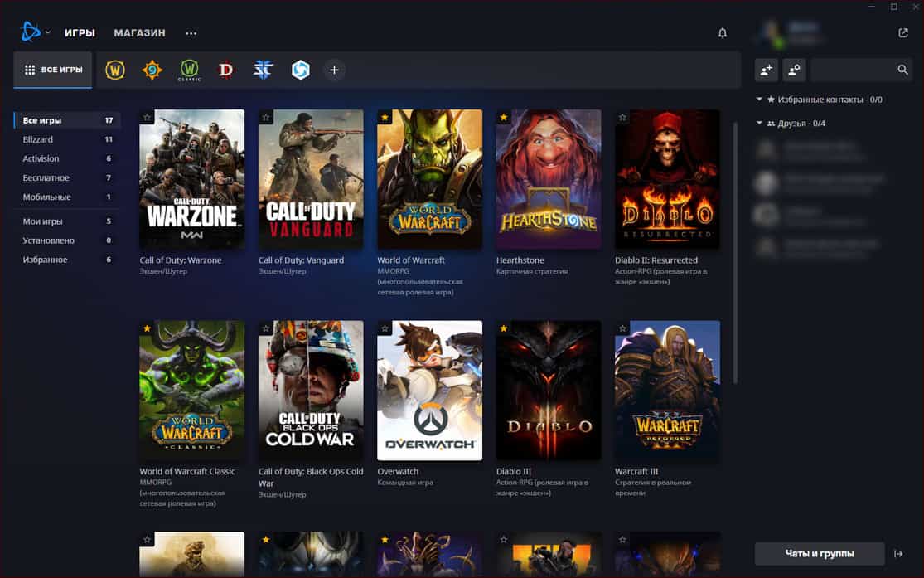
Task: Open the Hearthstone shortcut in the games bar
Action: (152, 70)
